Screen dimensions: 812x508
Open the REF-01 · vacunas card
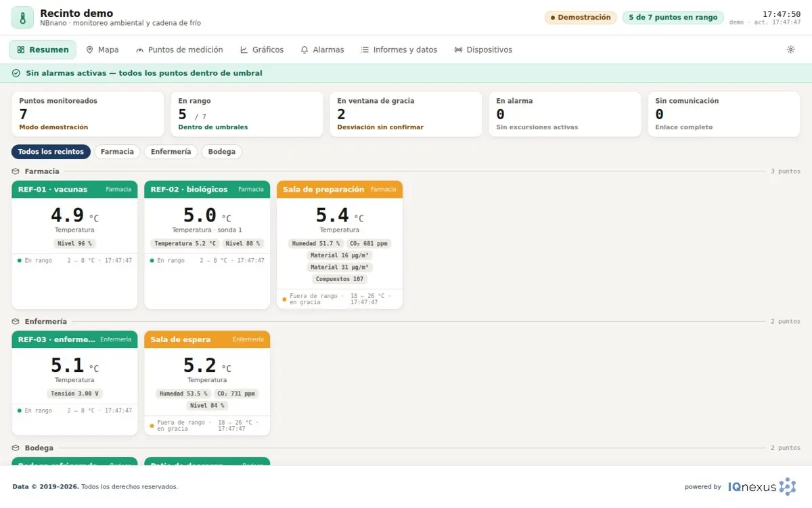pos(74,245)
